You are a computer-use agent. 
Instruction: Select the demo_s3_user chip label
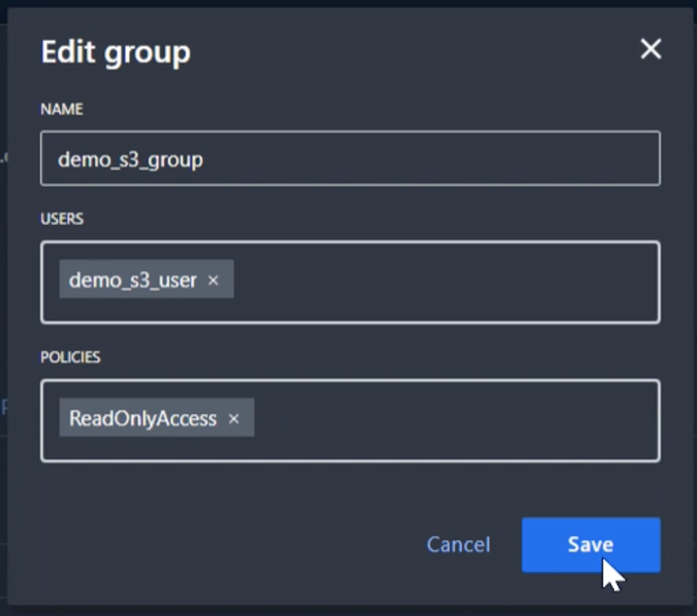(133, 280)
